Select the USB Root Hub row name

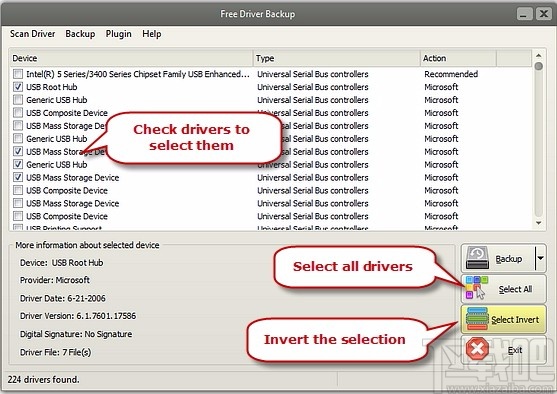tap(52, 87)
